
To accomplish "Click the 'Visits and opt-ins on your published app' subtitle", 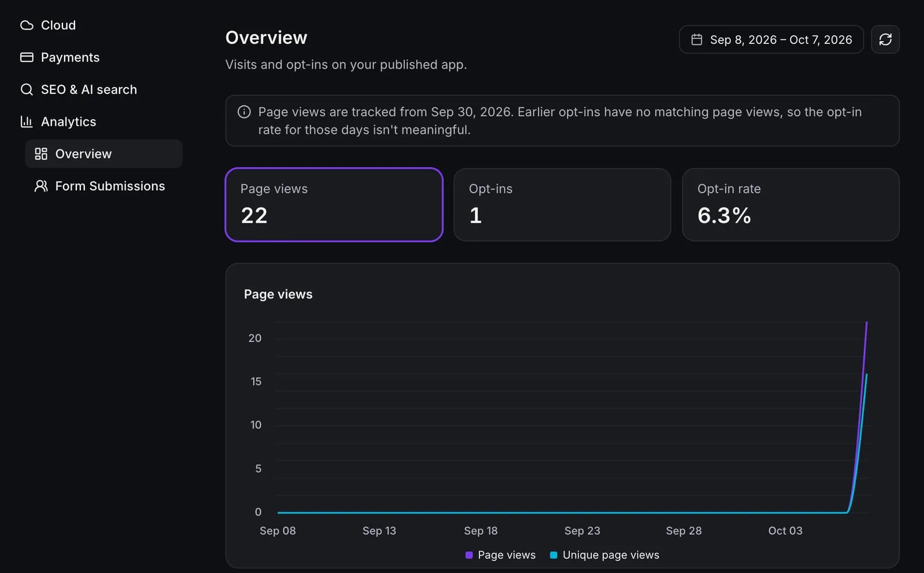I will click(346, 65).
